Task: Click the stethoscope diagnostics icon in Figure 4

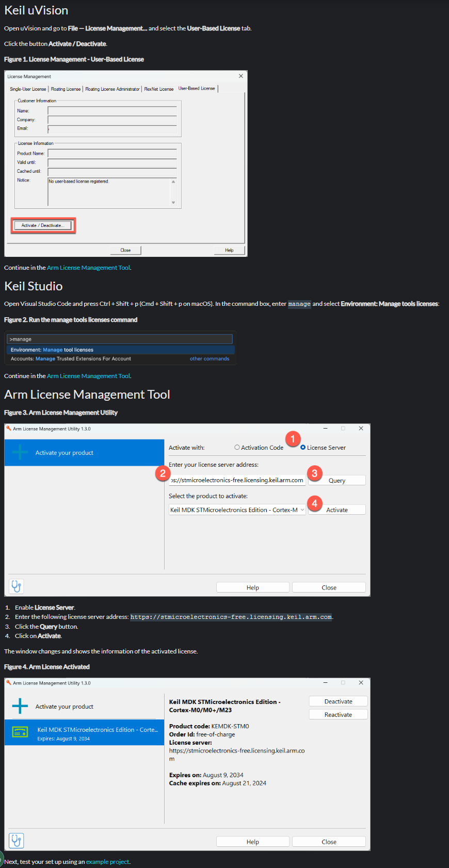Action: point(17,841)
